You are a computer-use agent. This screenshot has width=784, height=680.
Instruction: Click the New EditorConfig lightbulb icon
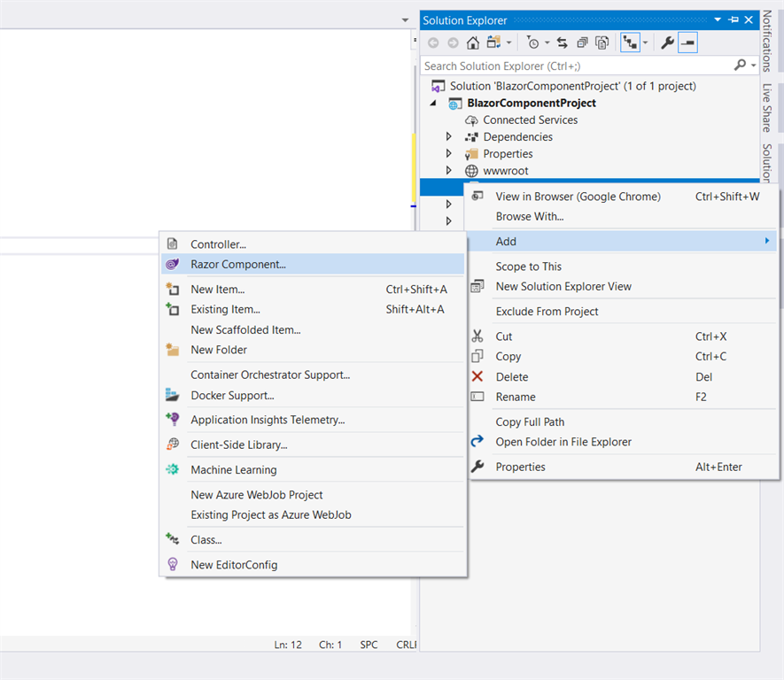pyautogui.click(x=173, y=564)
